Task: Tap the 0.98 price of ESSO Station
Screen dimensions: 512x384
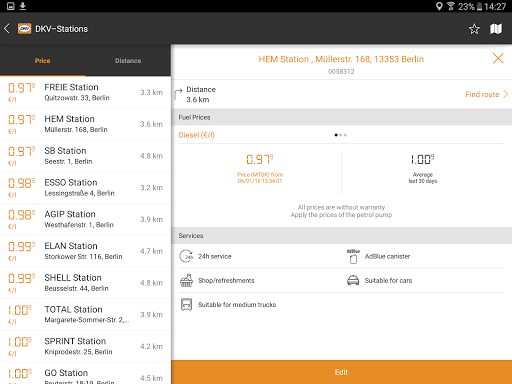Action: [21, 183]
